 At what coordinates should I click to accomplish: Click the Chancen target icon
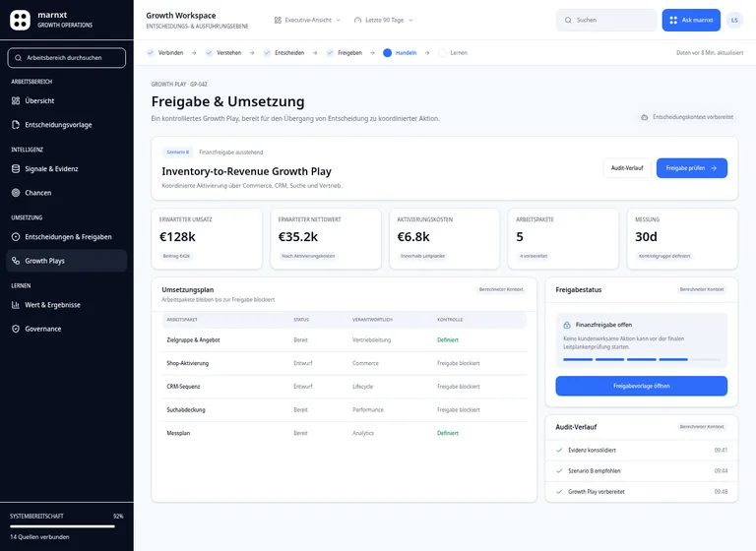pyautogui.click(x=16, y=193)
